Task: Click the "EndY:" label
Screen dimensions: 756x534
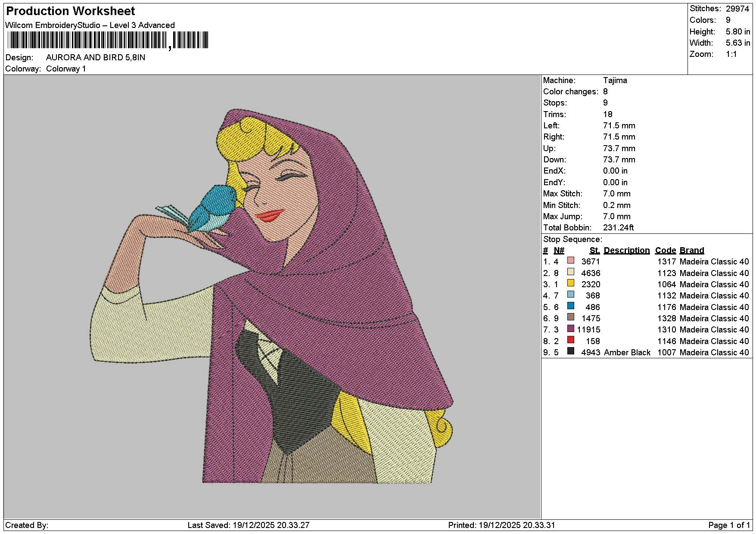Action: pyautogui.click(x=554, y=183)
